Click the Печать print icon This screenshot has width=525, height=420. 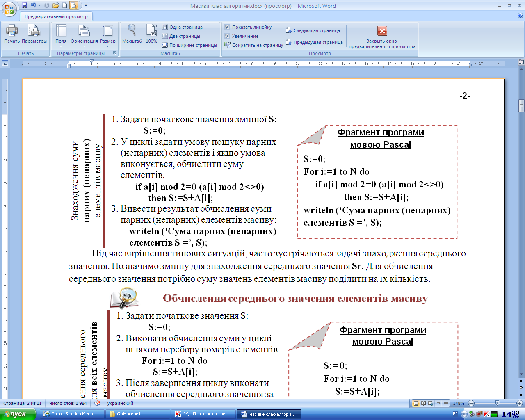12,34
